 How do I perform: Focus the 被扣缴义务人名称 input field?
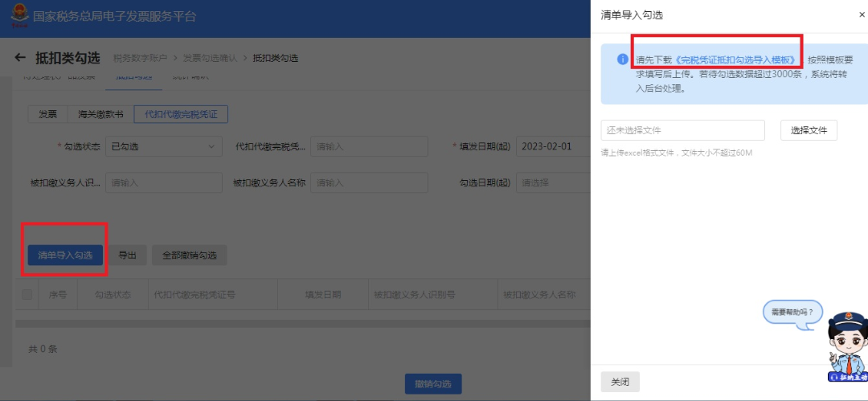tap(369, 182)
